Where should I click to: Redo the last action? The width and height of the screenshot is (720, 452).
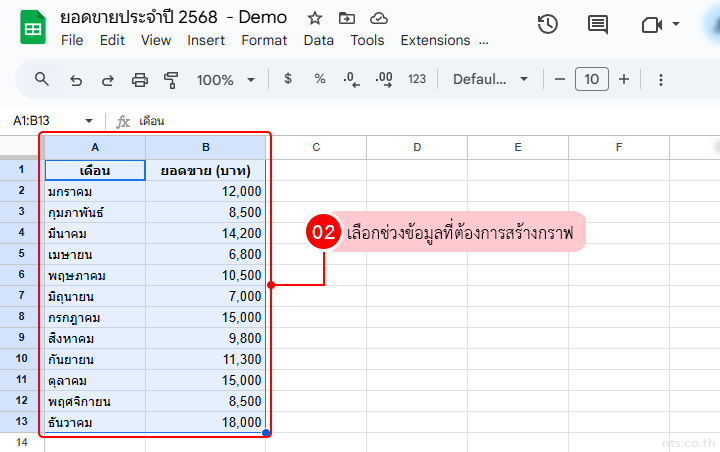(x=108, y=79)
